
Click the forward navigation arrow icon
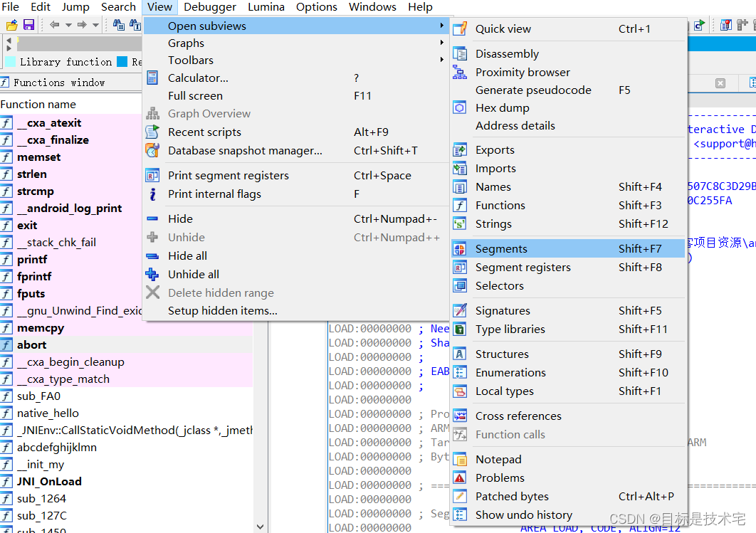(x=82, y=25)
